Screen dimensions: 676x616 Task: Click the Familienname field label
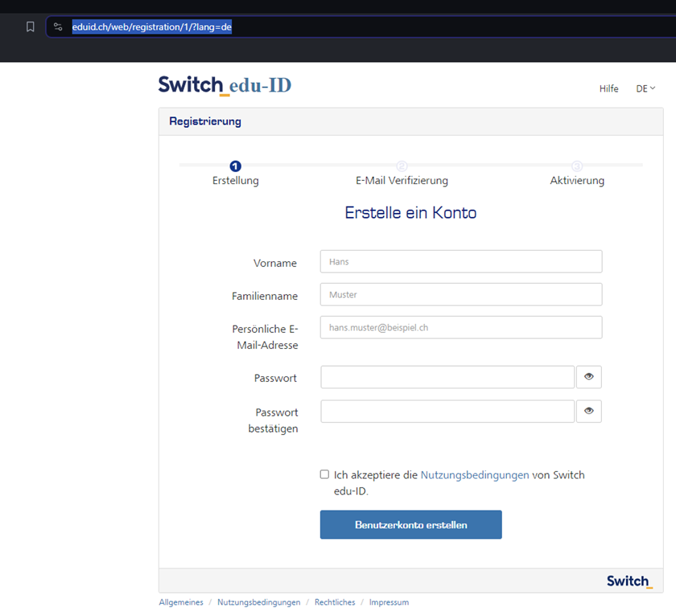[265, 296]
